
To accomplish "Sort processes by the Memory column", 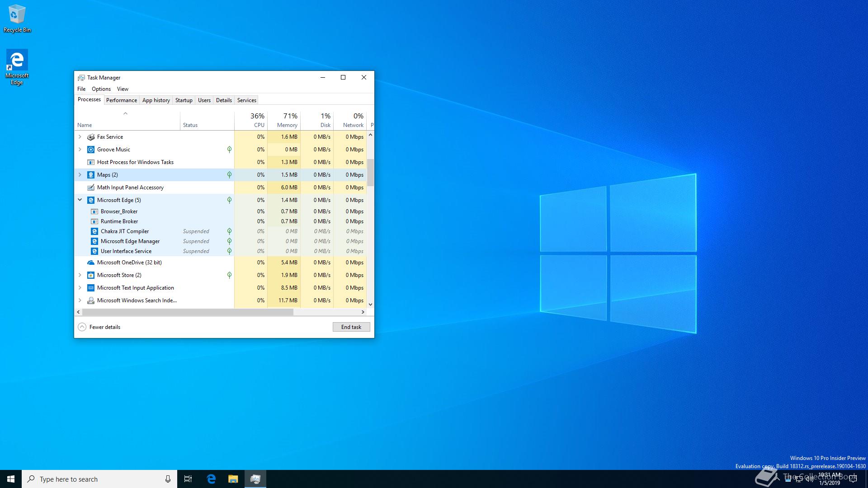I will [x=284, y=121].
